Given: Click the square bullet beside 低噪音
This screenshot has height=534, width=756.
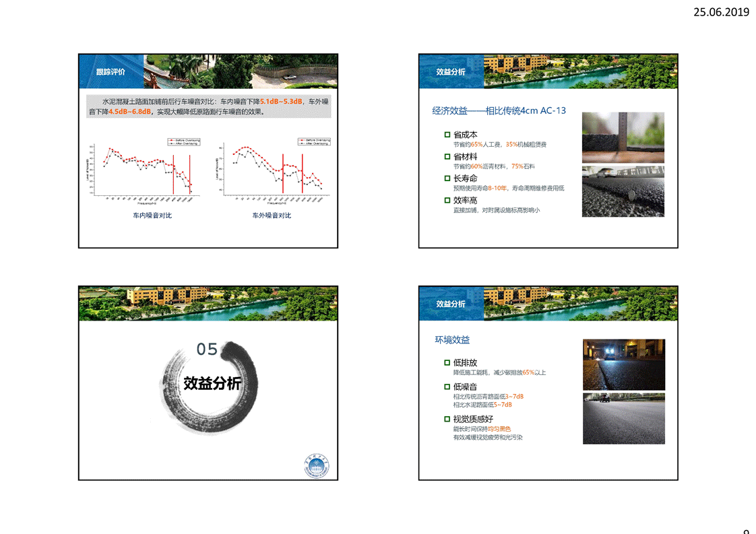Looking at the screenshot, I should 447,387.
